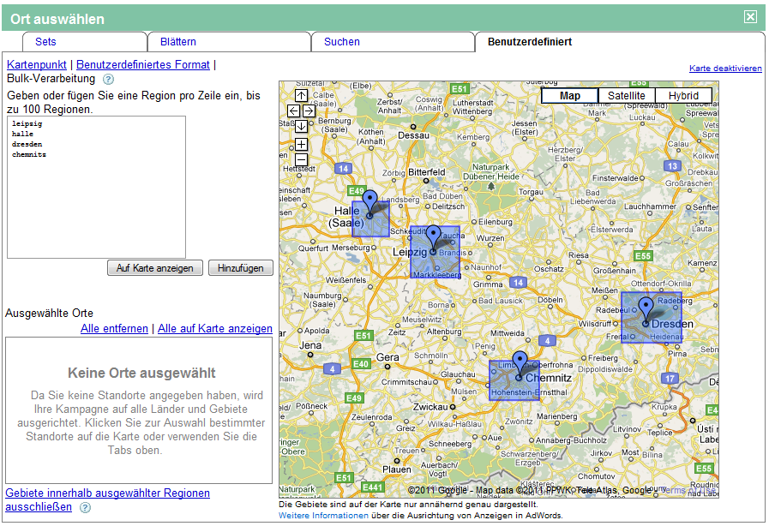Switch map view to Satellite
The image size is (769, 532).
click(627, 96)
